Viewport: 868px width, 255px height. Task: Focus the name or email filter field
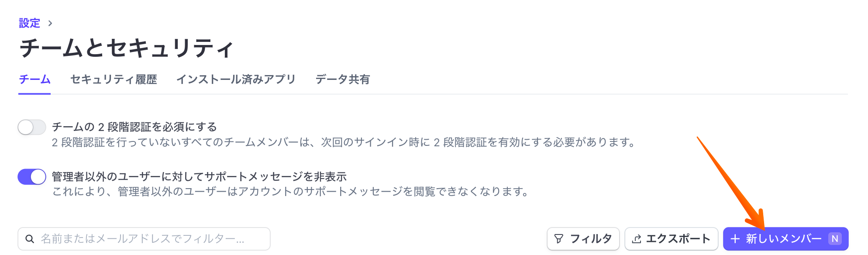[x=148, y=239]
